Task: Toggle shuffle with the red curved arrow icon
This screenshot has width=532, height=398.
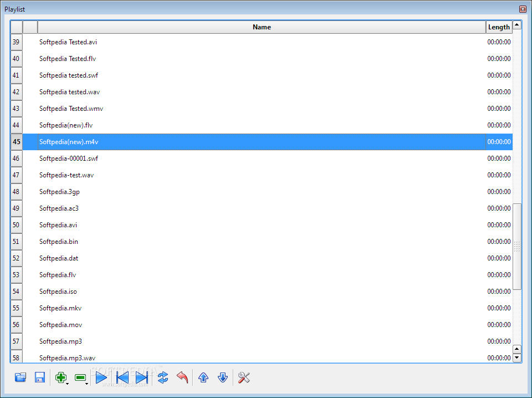Action: coord(182,377)
